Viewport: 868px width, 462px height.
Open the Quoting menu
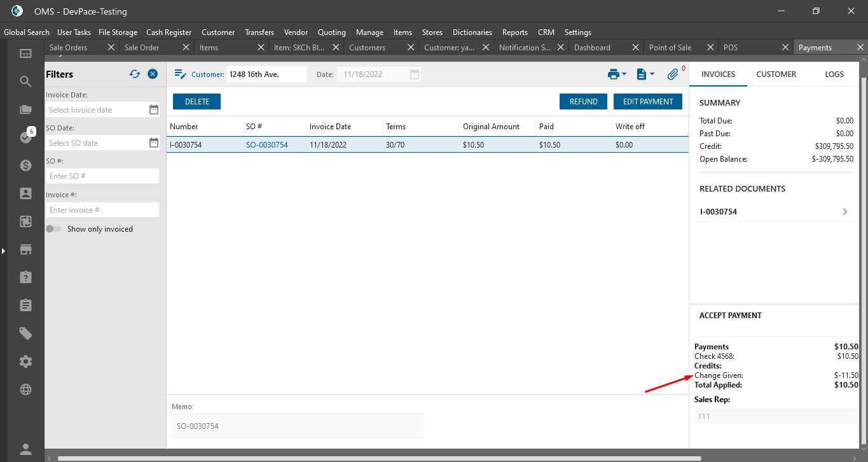[x=332, y=32]
